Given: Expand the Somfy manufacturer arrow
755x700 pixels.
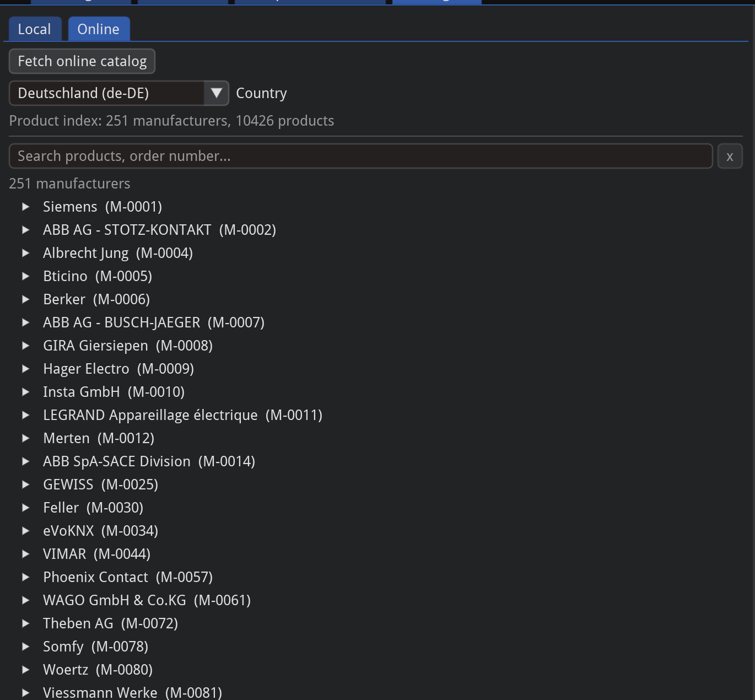Looking at the screenshot, I should click(25, 647).
